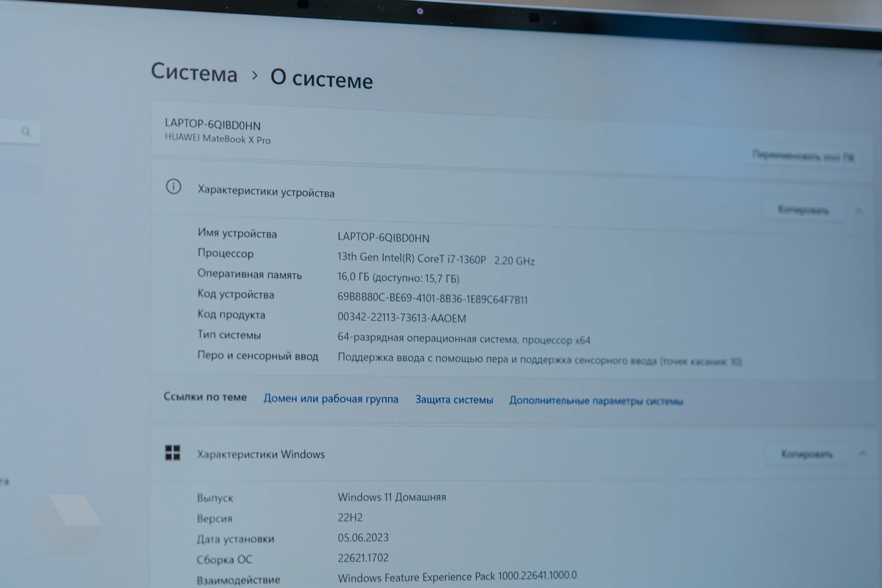This screenshot has width=882, height=588.
Task: Click the Оперативная память label
Action: click(249, 274)
